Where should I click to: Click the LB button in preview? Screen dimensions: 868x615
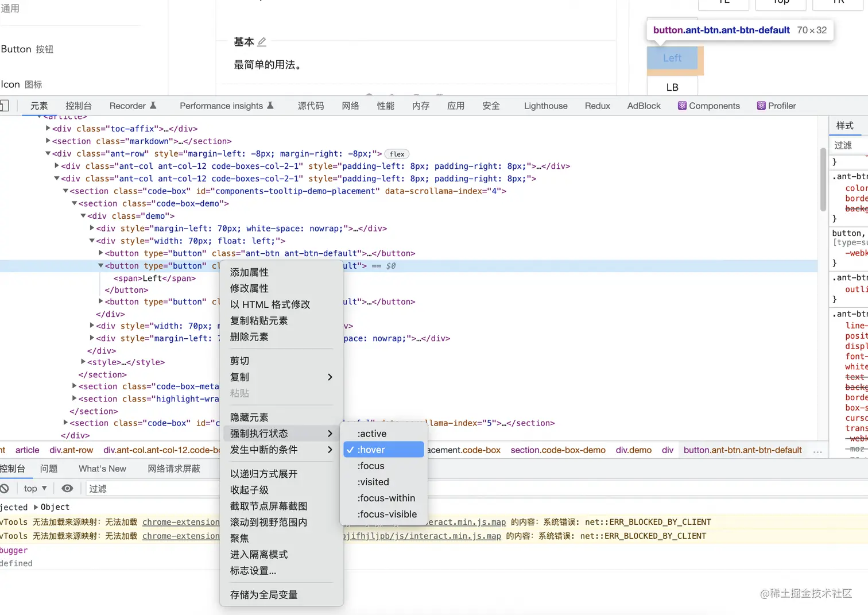point(672,87)
